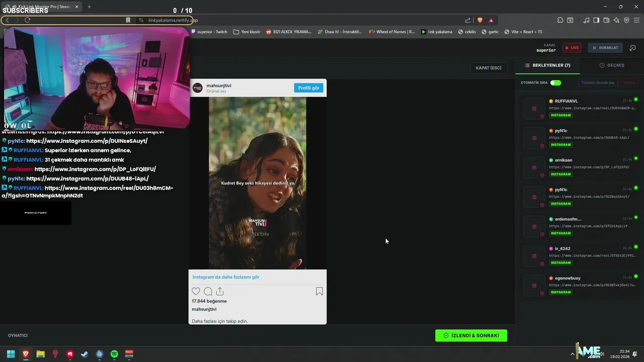This screenshot has width=644, height=362.
Task: Select erdemssfm queue item
Action: (580, 226)
